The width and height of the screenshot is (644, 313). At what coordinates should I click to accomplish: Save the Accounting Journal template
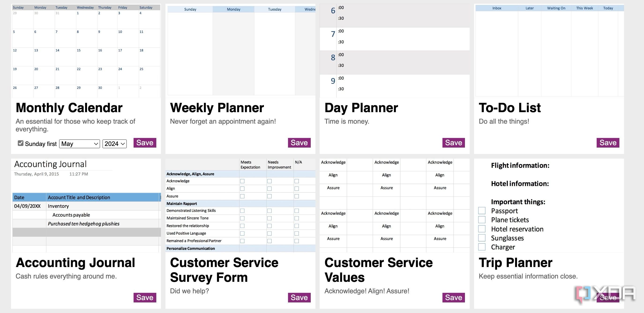coord(145,298)
